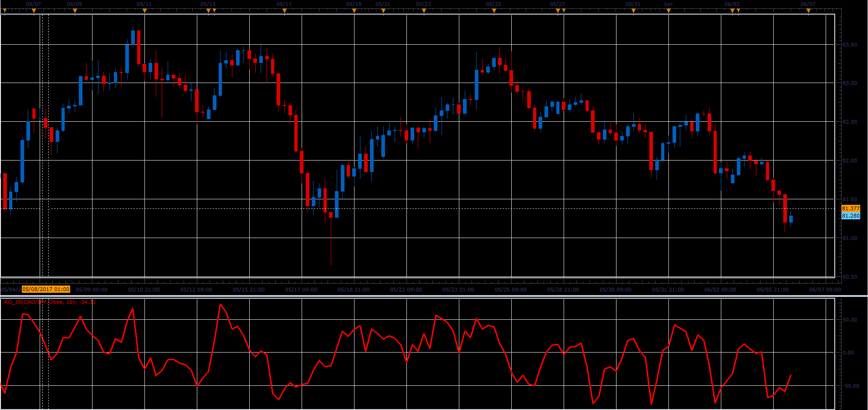Click the orange 81.377 price tag
868x410 pixels.
point(851,208)
